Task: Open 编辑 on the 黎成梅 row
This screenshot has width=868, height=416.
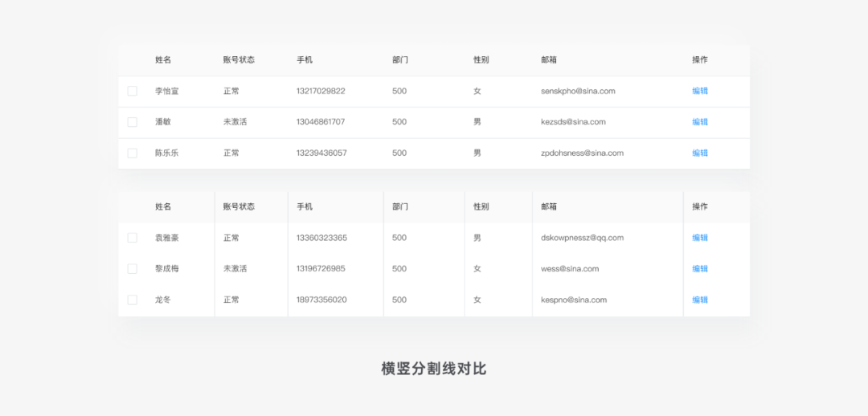Action: tap(700, 268)
